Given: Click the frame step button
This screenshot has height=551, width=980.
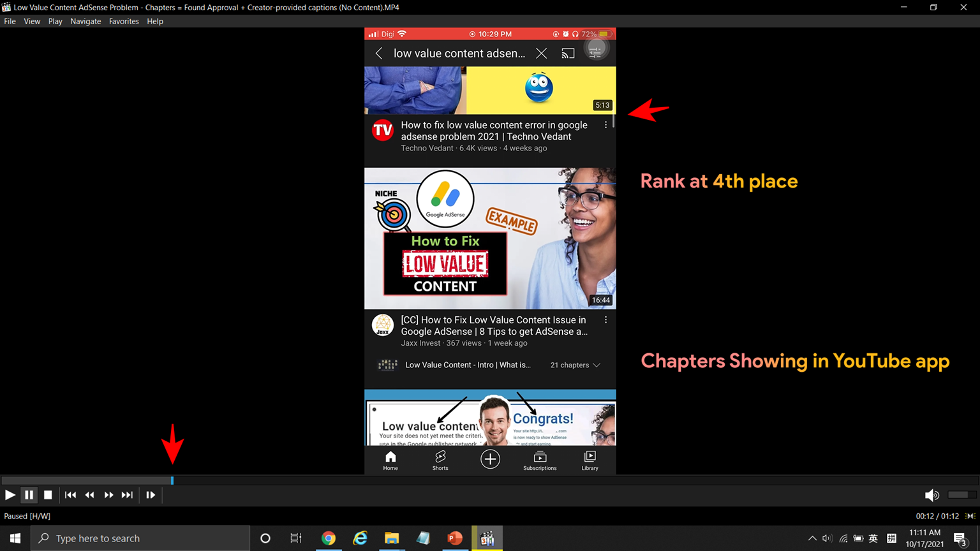Looking at the screenshot, I should point(151,495).
